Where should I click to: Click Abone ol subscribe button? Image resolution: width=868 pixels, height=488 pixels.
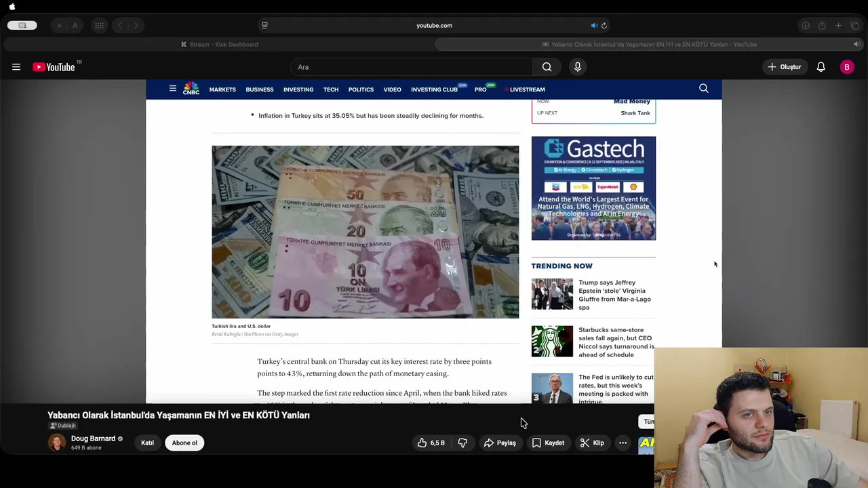click(x=184, y=443)
